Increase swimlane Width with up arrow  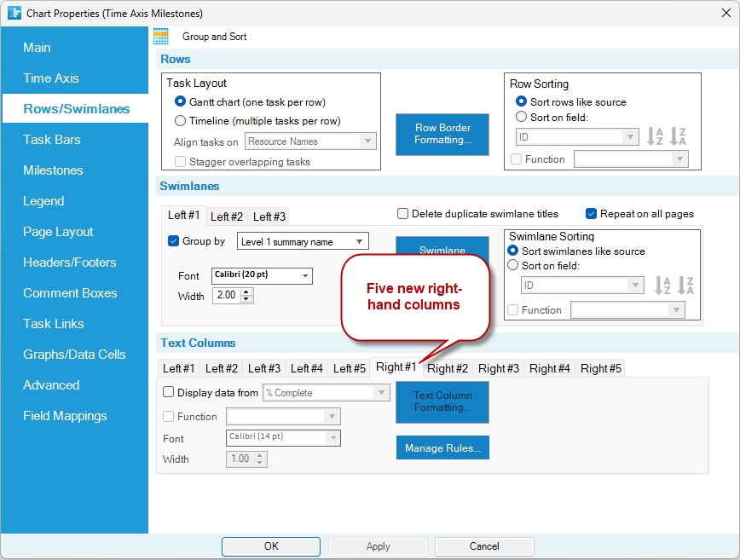(x=246, y=292)
